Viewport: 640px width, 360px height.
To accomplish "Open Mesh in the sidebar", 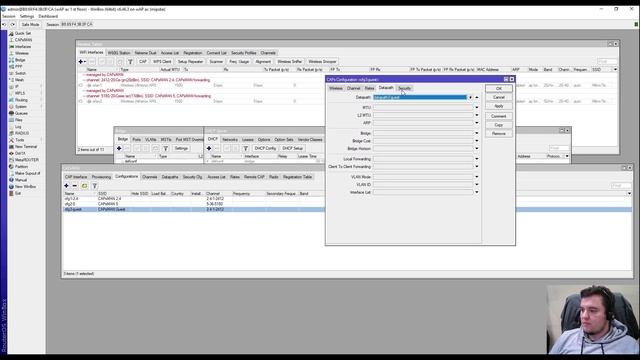I will pyautogui.click(x=19, y=80).
